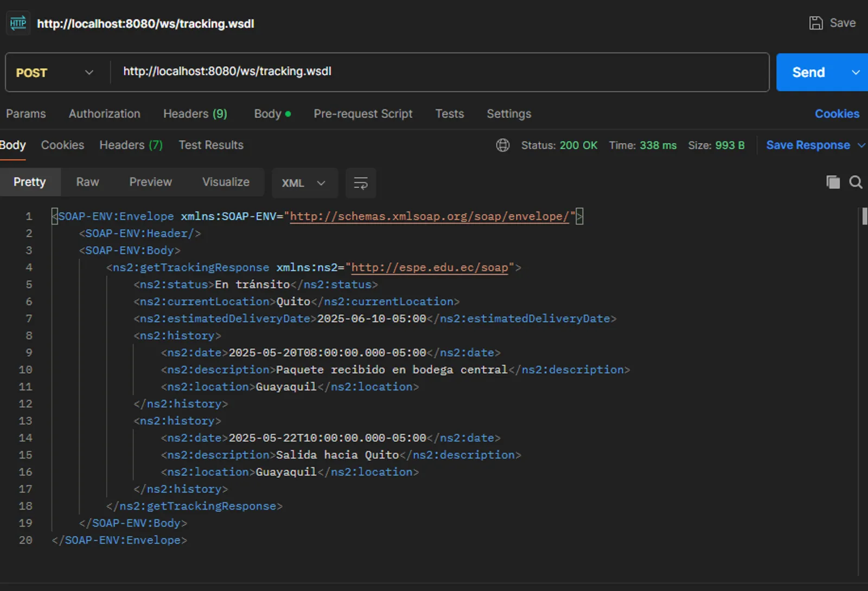Screen dimensions: 868x591
Task: Open the XML format dropdown
Action: pyautogui.click(x=304, y=183)
